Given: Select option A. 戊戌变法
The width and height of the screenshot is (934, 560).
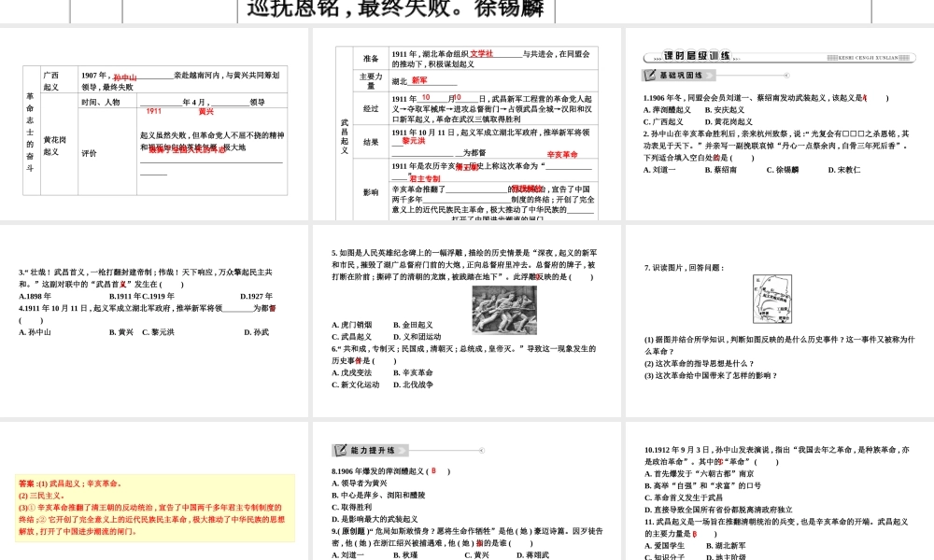Looking at the screenshot, I should click(x=351, y=372).
